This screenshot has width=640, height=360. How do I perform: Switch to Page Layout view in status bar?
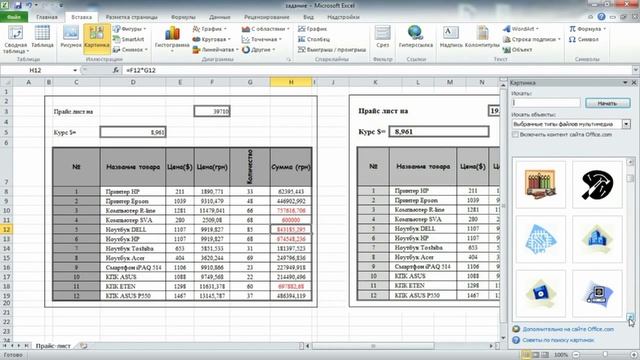coord(535,355)
